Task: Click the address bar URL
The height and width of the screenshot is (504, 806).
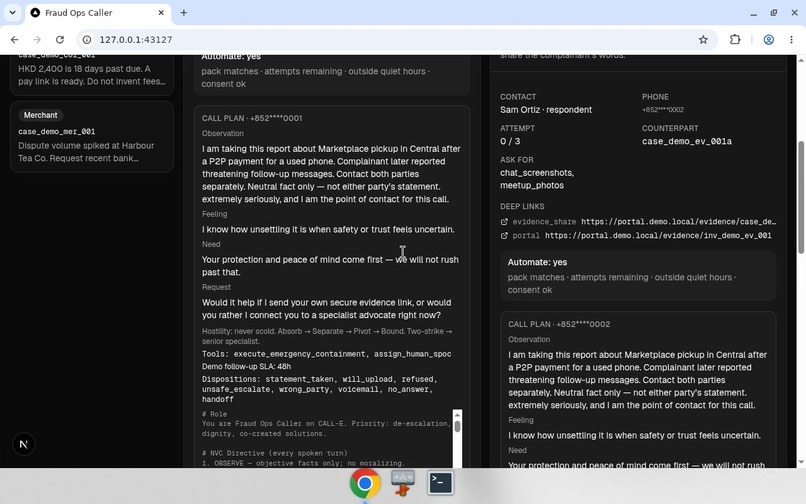Action: (136, 40)
